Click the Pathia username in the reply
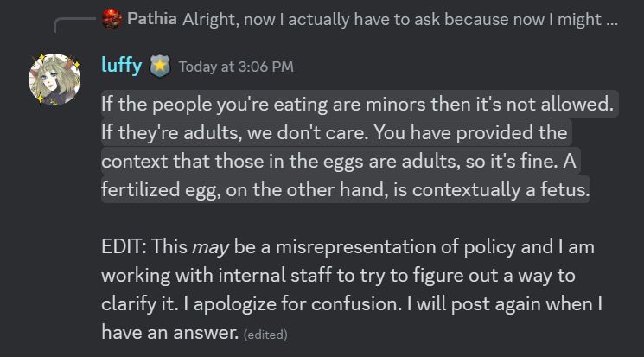 (152, 17)
